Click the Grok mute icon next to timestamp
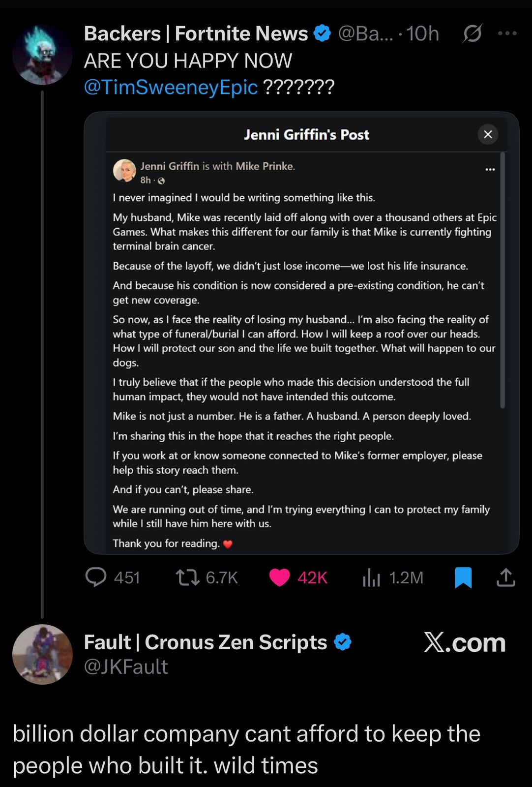 point(472,34)
